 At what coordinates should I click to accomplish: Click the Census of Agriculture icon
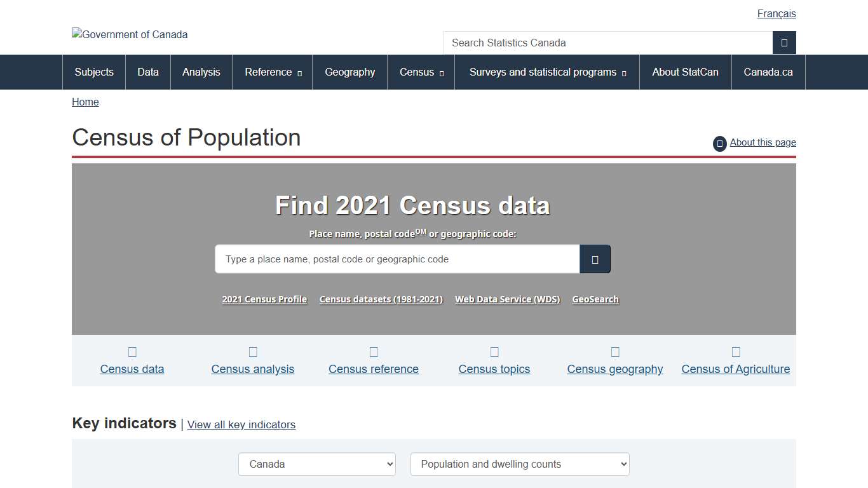click(x=735, y=351)
